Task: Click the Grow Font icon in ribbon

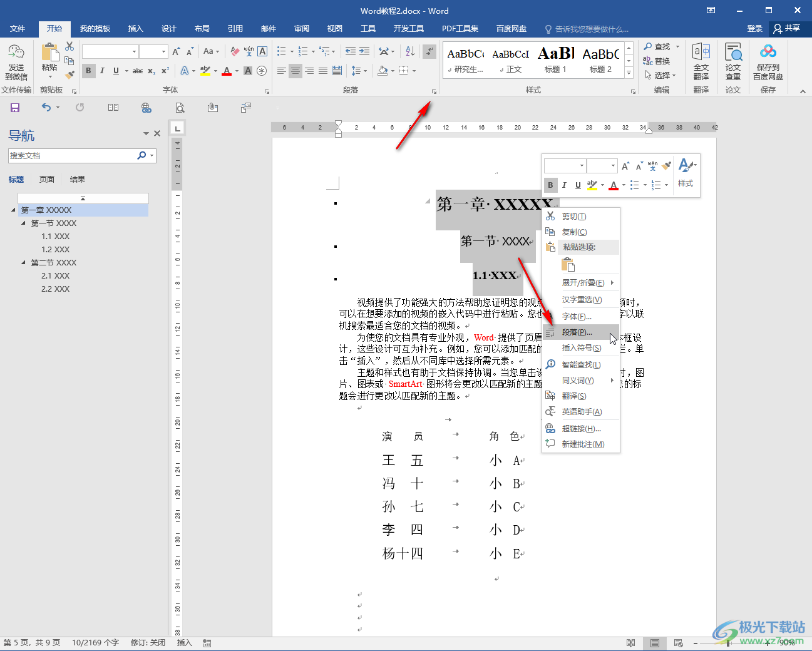Action: 176,51
